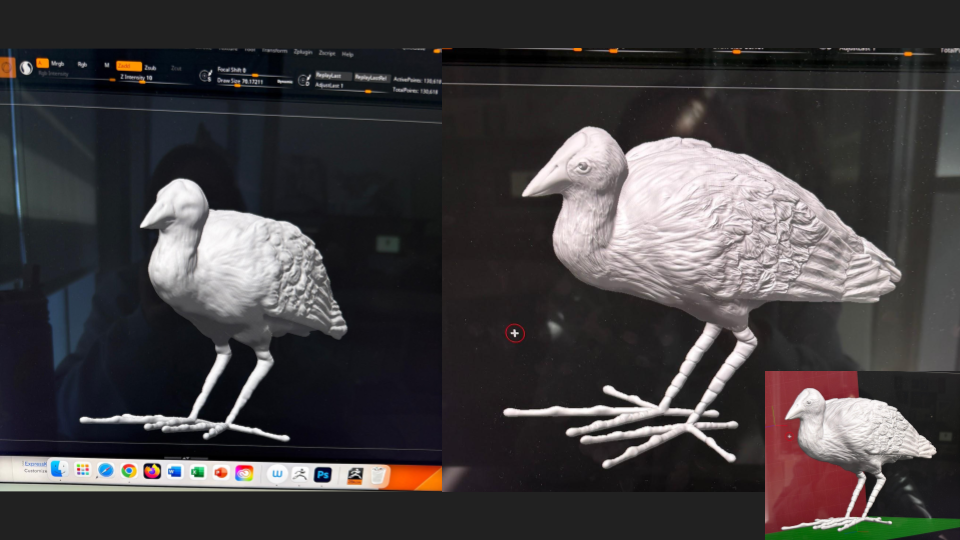Open the Transform menu
960x540 pixels.
point(274,51)
